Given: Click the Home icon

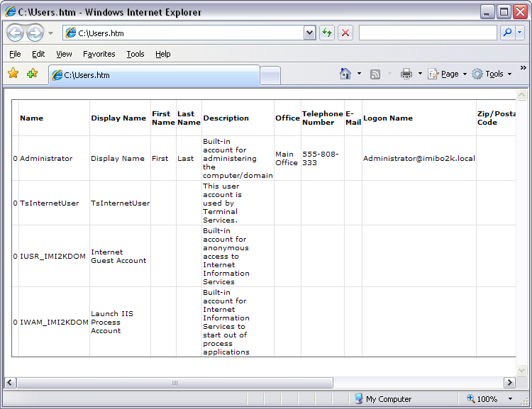Looking at the screenshot, I should (345, 74).
